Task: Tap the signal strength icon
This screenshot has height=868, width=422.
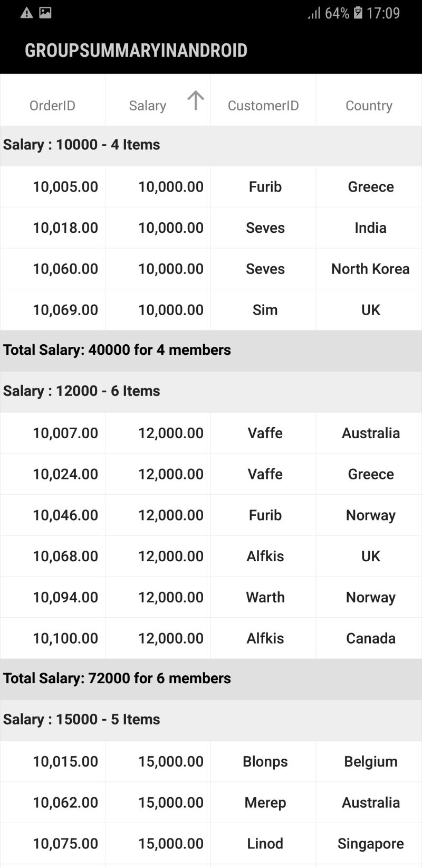Action: 314,13
